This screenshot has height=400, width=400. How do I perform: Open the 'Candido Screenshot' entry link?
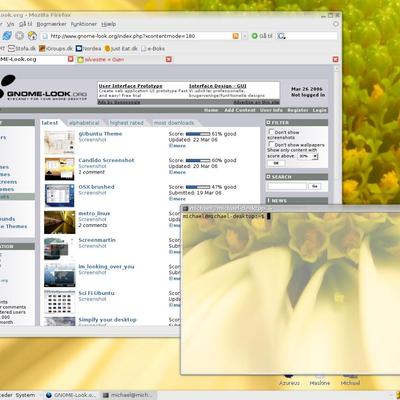tap(106, 160)
